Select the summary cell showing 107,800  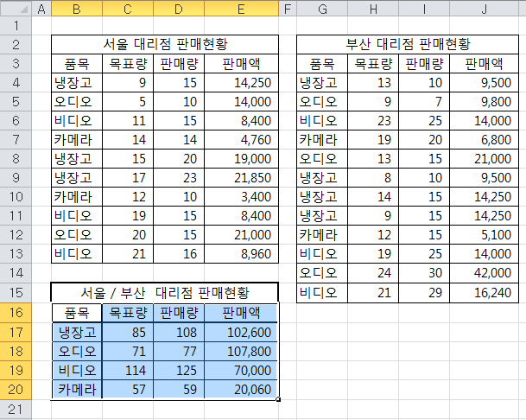(242, 352)
